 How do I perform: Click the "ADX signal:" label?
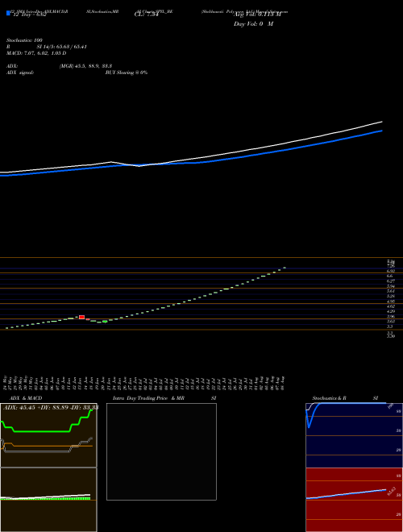click(x=19, y=73)
